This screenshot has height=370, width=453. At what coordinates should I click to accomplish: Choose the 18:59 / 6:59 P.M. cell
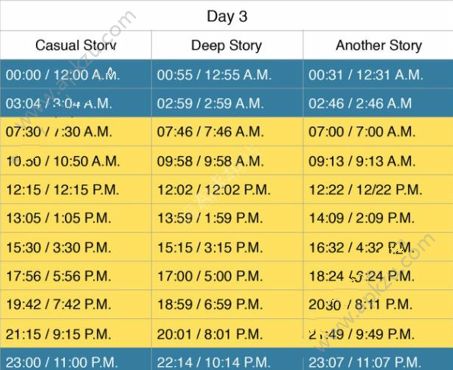227,304
